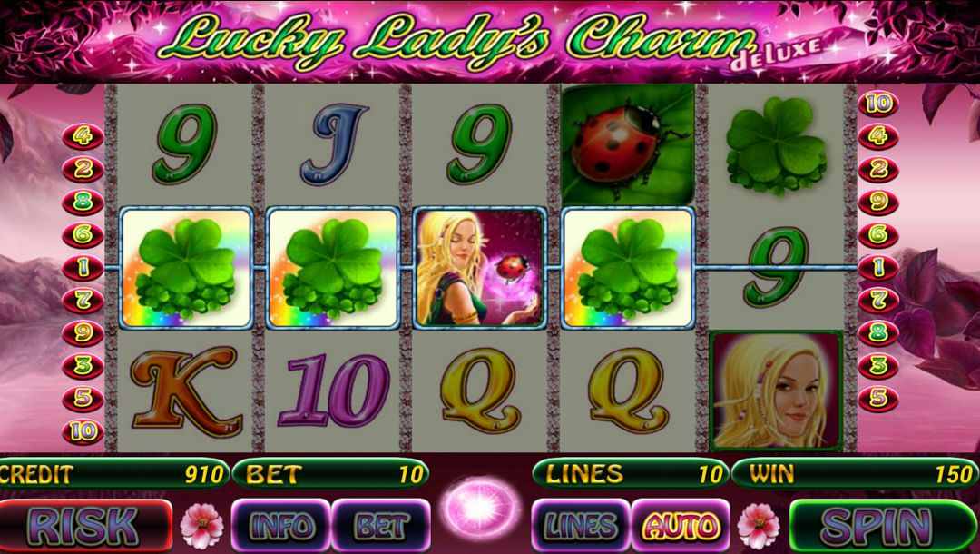This screenshot has width=980, height=554.
Task: Click the blue J symbol on reel two
Action: pos(333,145)
